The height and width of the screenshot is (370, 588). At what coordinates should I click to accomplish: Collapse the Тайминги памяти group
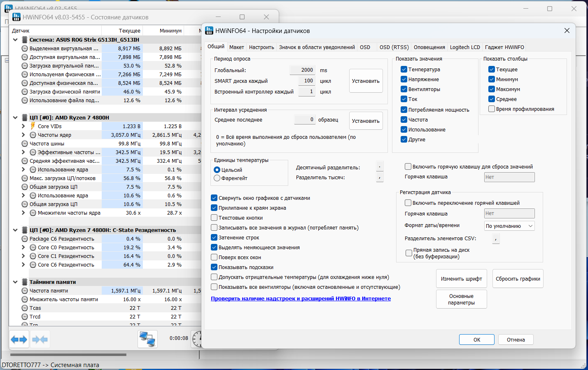[x=15, y=282]
